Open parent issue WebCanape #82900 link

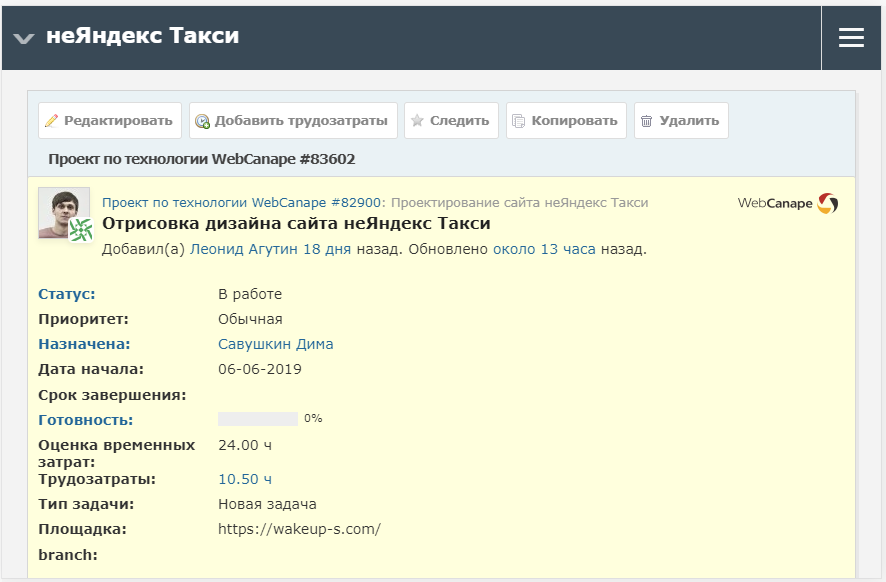(241, 202)
